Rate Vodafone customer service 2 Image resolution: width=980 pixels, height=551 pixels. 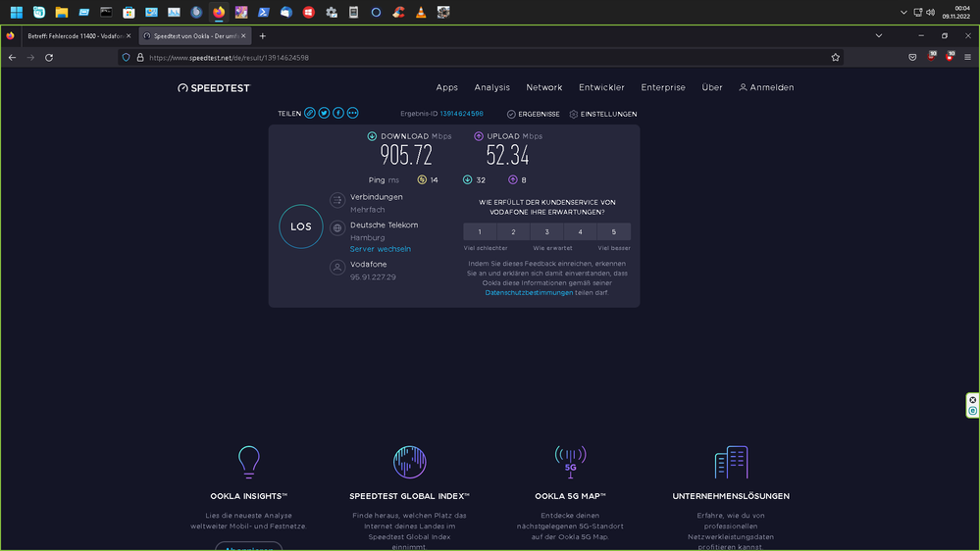coord(513,231)
